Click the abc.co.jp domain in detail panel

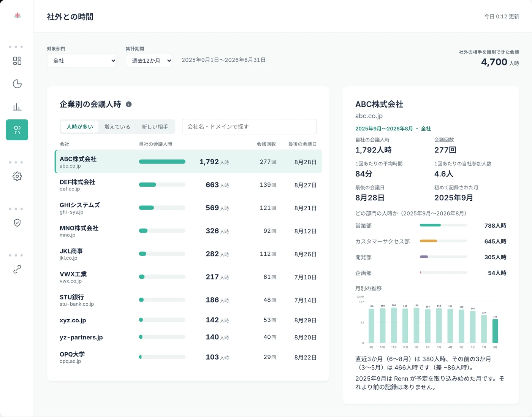pos(369,116)
